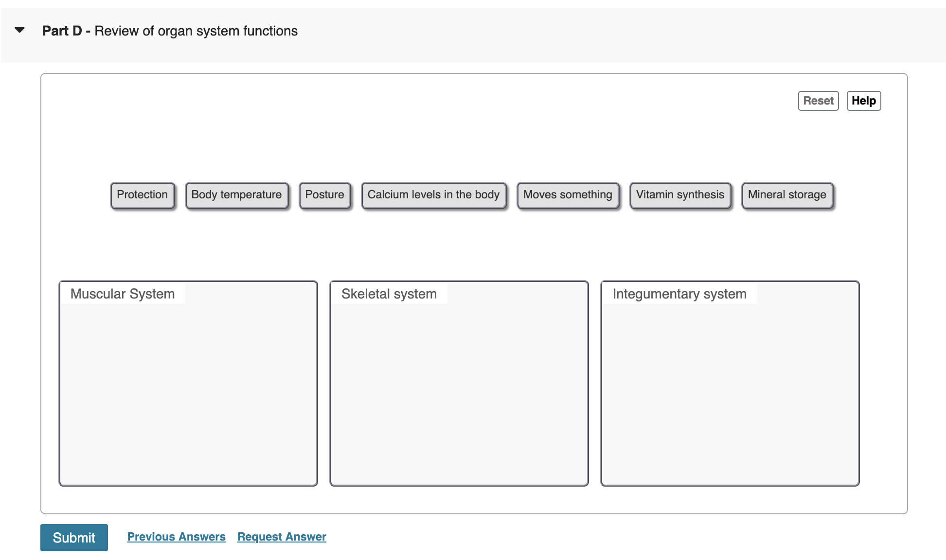Collapse the Part D section arrow

pyautogui.click(x=20, y=30)
